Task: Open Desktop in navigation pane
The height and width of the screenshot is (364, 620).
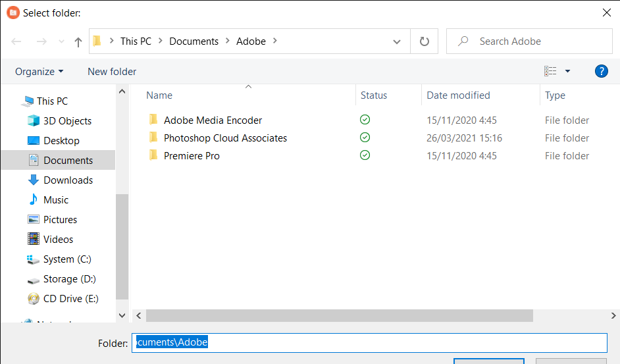Action: click(61, 141)
